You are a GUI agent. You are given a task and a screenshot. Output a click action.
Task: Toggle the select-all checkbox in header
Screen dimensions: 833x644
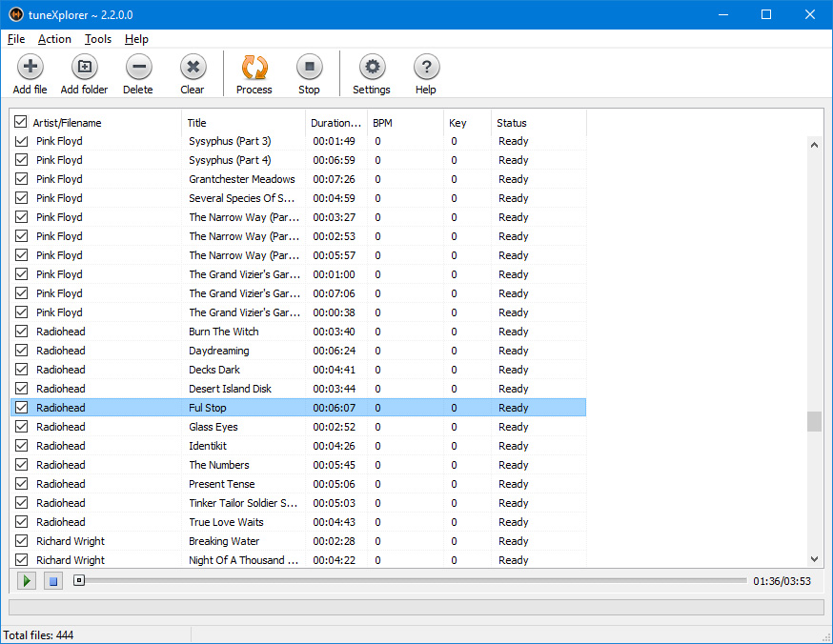tap(20, 122)
